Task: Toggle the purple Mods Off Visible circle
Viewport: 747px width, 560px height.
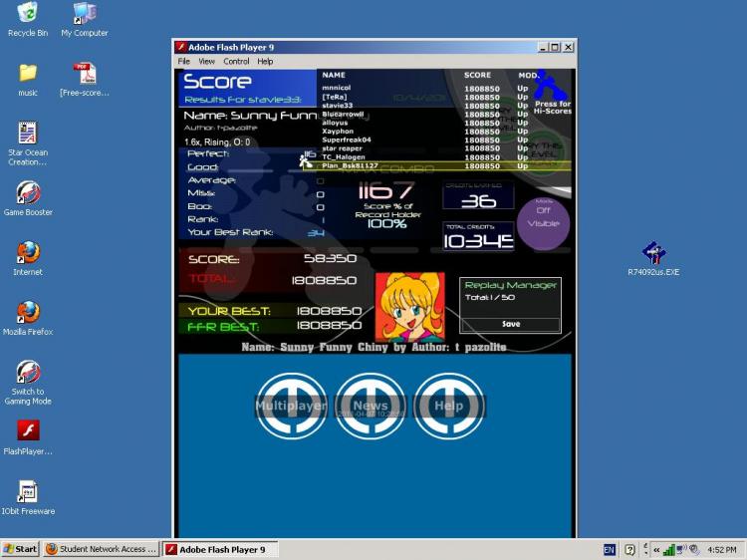Action: (543, 223)
